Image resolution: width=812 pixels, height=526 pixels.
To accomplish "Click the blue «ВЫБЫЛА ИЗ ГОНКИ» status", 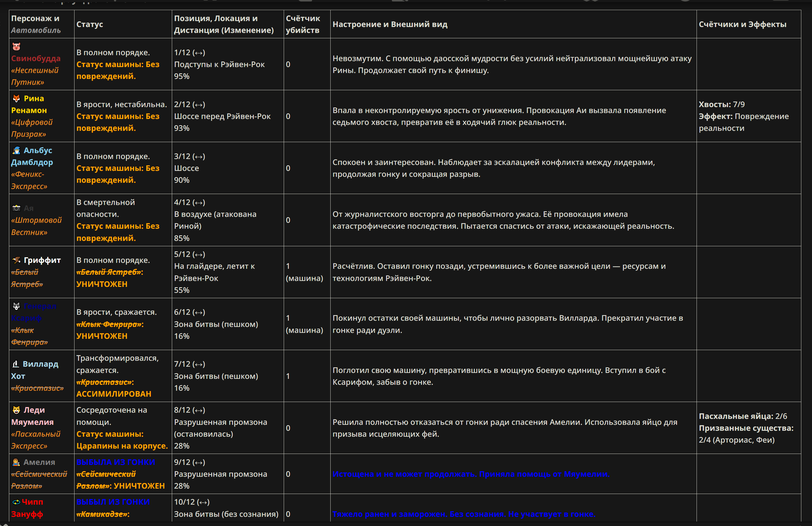I will [x=116, y=462].
